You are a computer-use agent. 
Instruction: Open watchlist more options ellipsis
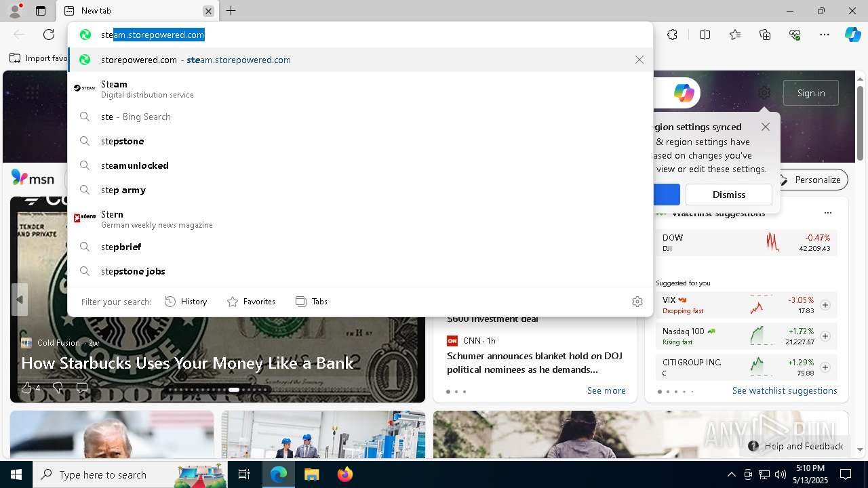[x=827, y=213]
